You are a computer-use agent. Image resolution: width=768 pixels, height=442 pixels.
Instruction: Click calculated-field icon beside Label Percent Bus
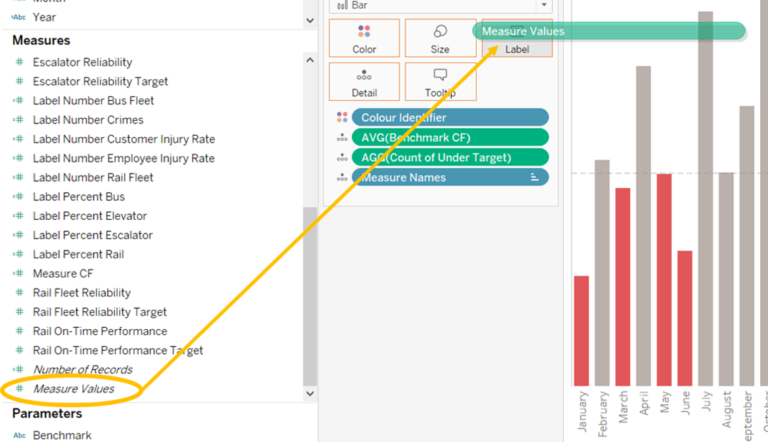click(x=19, y=196)
